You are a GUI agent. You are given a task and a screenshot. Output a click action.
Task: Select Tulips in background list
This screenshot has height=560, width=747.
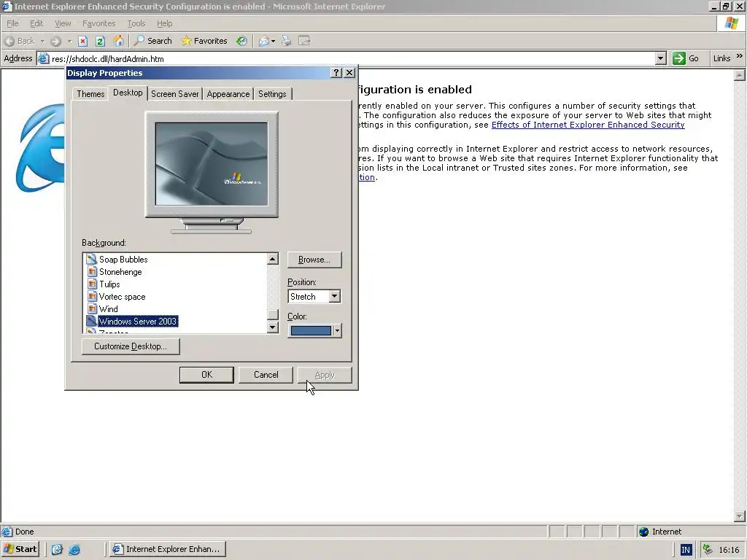[109, 284]
